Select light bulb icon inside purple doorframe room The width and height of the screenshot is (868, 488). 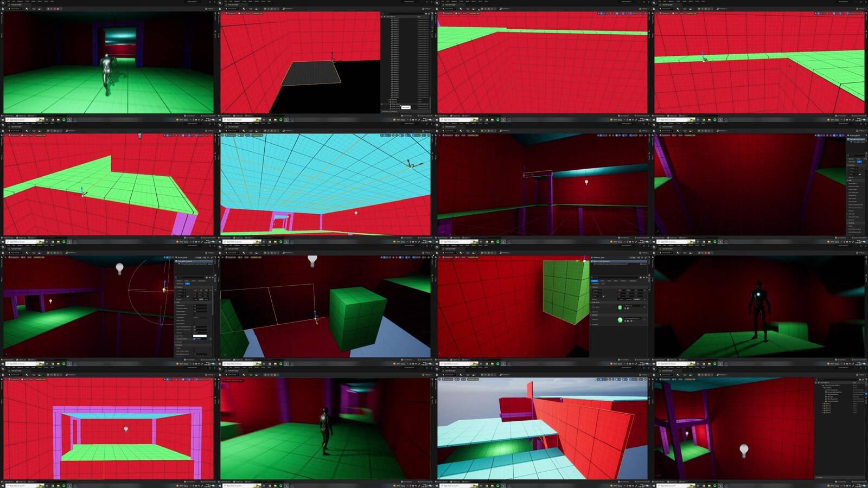click(x=126, y=429)
